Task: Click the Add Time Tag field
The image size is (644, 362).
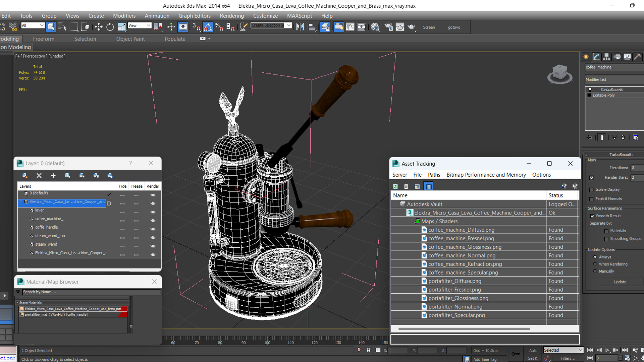Action: pos(489,359)
